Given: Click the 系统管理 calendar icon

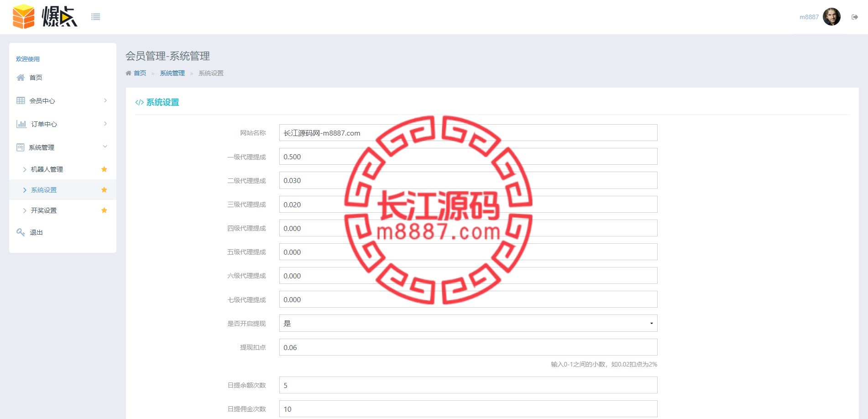Looking at the screenshot, I should 21,147.
